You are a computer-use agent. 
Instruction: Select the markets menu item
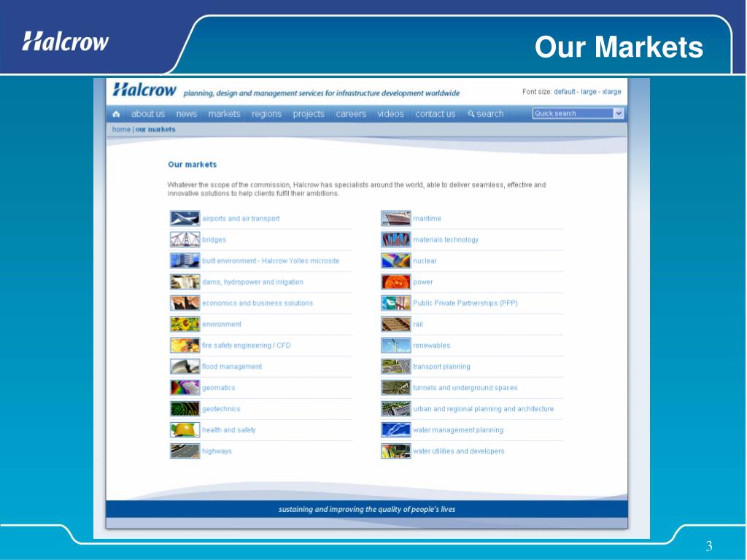click(x=225, y=114)
